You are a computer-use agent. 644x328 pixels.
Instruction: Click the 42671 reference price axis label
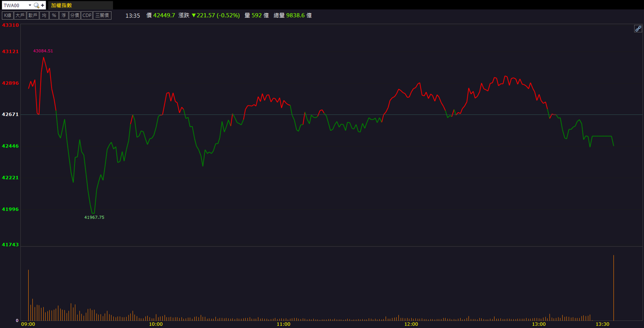pyautogui.click(x=10, y=114)
